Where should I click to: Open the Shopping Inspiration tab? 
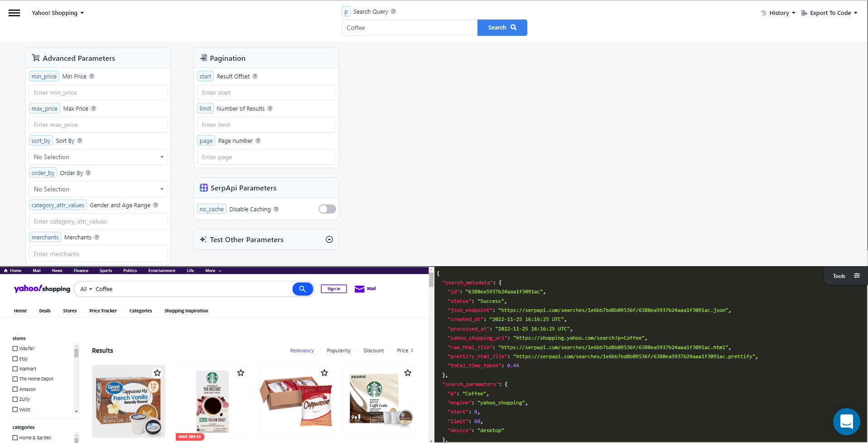click(186, 311)
